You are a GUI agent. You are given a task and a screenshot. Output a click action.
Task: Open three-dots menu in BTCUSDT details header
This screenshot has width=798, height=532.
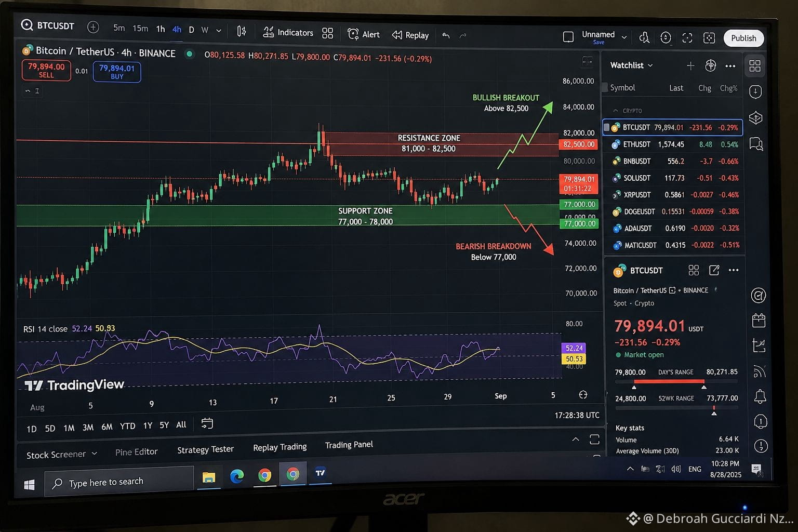point(734,270)
